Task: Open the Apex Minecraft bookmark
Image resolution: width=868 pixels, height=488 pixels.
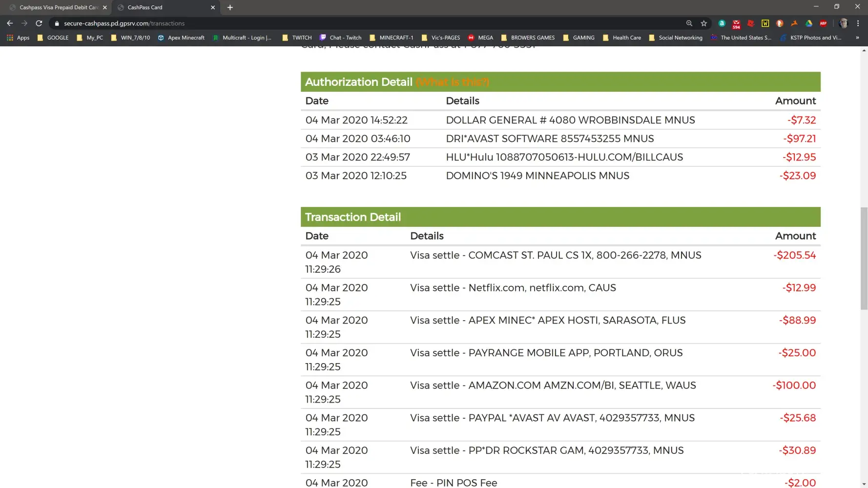Action: tap(181, 38)
